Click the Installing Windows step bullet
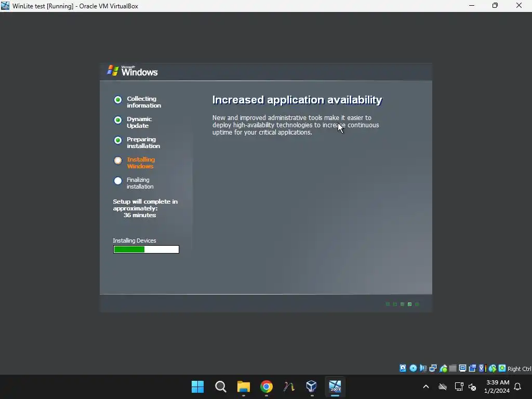 pyautogui.click(x=118, y=161)
